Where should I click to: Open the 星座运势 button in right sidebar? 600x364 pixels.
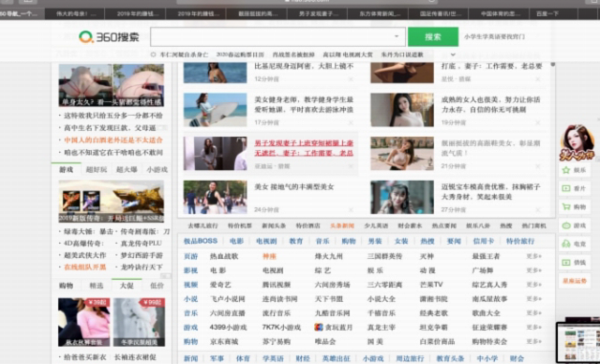tap(574, 281)
